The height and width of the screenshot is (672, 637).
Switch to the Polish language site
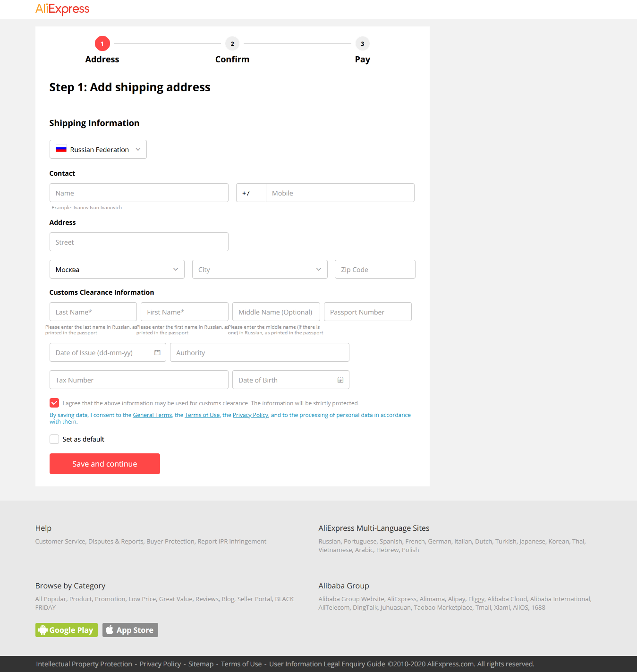[410, 550]
